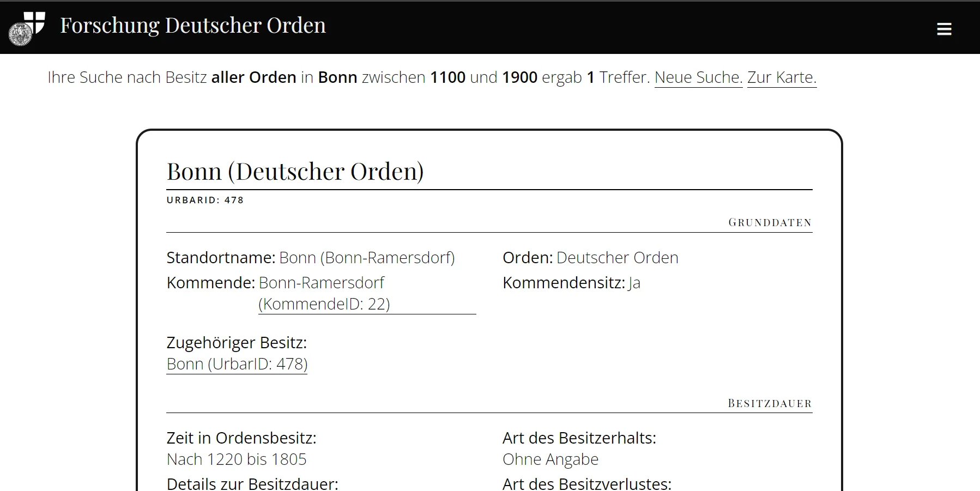
Task: Click the Deutscher Orden cross logo
Action: [27, 28]
